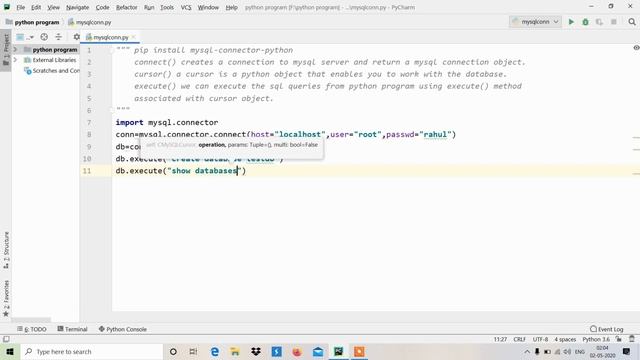The image size is (640, 360).
Task: Open Task View on taskbar
Action: coord(193,351)
